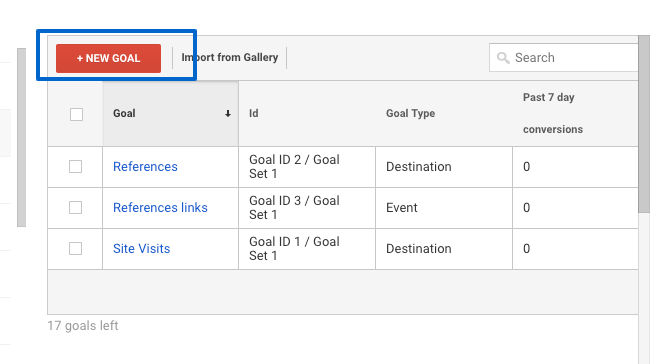Click the right vertical scrollbar thumb
The width and height of the screenshot is (660, 364).
[x=644, y=124]
